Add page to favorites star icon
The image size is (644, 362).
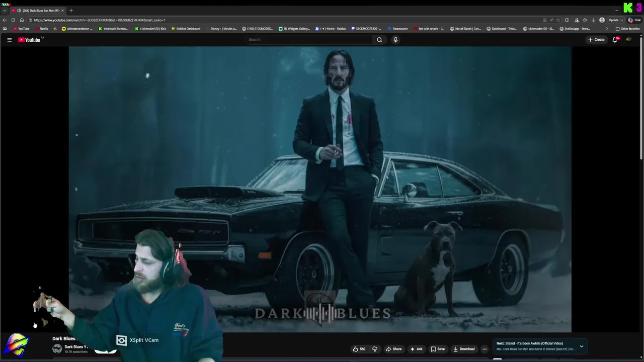(x=558, y=20)
